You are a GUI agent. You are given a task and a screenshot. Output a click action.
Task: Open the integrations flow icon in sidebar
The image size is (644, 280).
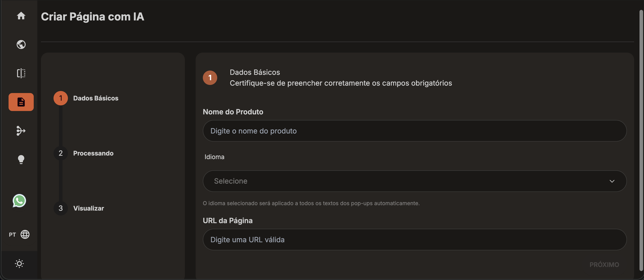click(21, 131)
